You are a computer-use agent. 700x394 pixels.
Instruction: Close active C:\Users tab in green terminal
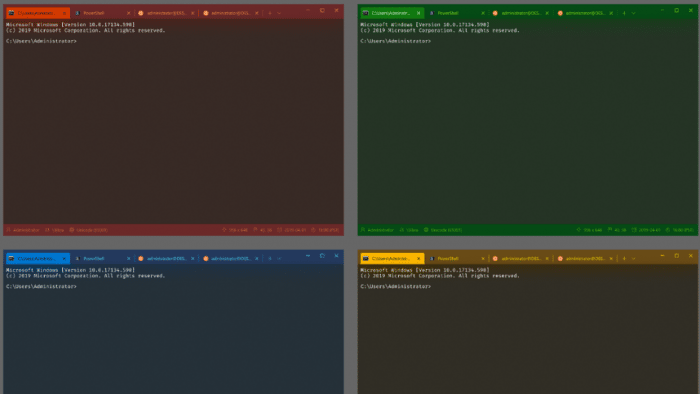pos(418,13)
